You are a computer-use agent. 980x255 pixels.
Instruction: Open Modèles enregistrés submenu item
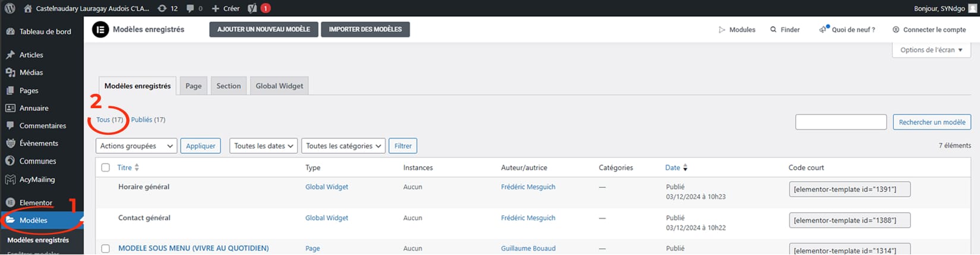click(x=38, y=240)
